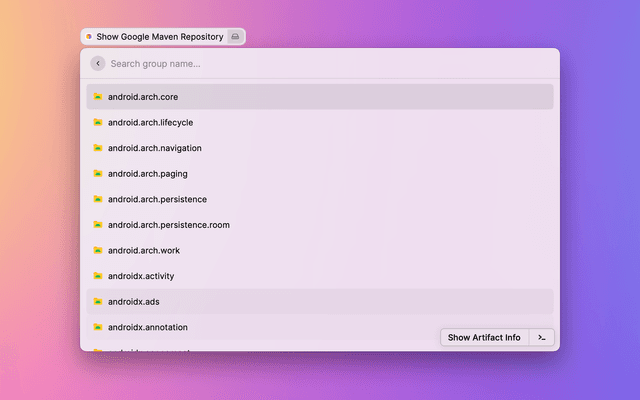This screenshot has width=640, height=400.
Task: Click the folder icon beside androidx.annotation
Action: click(98, 327)
